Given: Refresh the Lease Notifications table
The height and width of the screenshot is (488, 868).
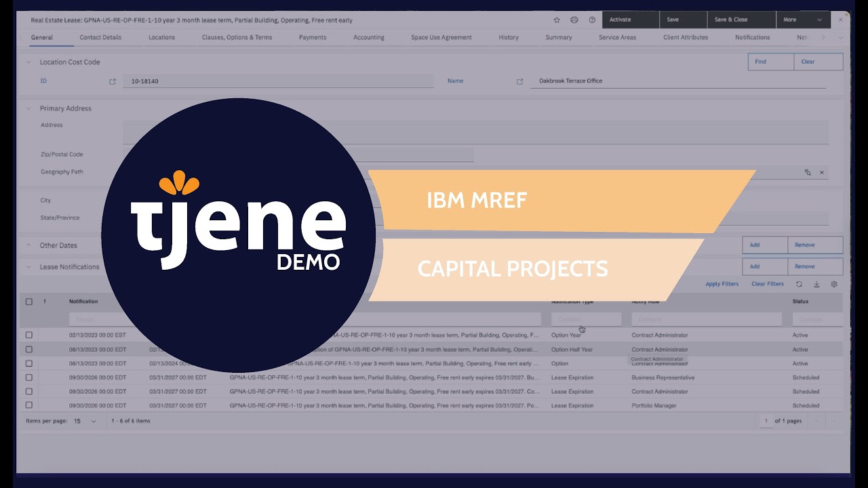Looking at the screenshot, I should (800, 284).
